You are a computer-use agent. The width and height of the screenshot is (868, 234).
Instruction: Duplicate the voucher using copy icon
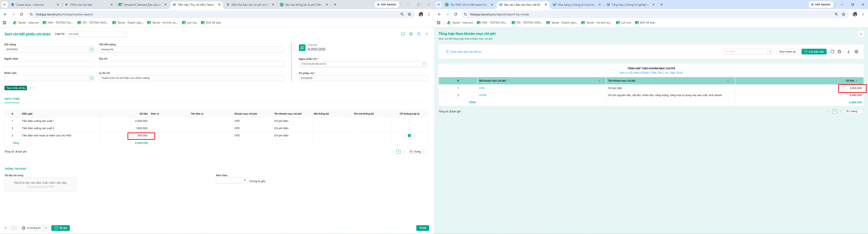pos(419,34)
